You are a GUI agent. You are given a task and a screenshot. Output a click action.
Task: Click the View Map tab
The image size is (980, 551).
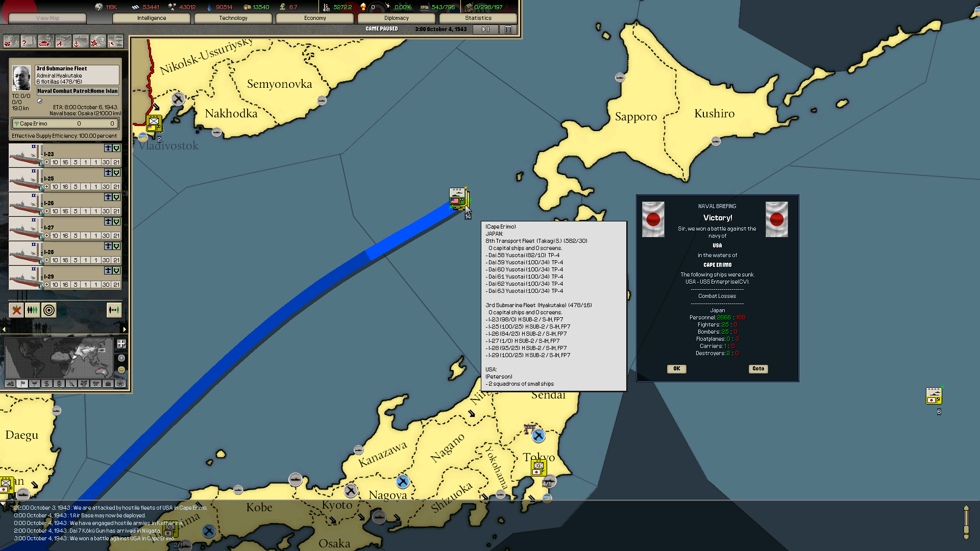47,18
